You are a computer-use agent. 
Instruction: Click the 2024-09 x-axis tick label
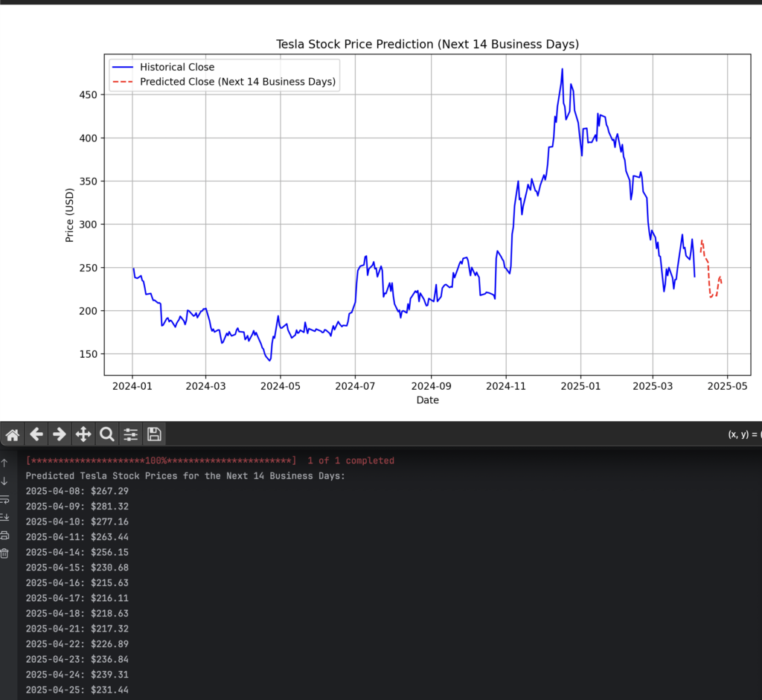point(431,386)
